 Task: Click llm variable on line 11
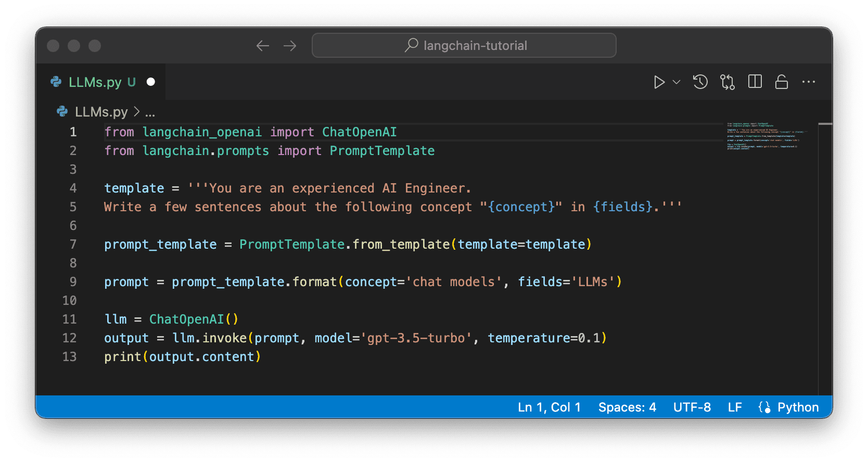(116, 319)
